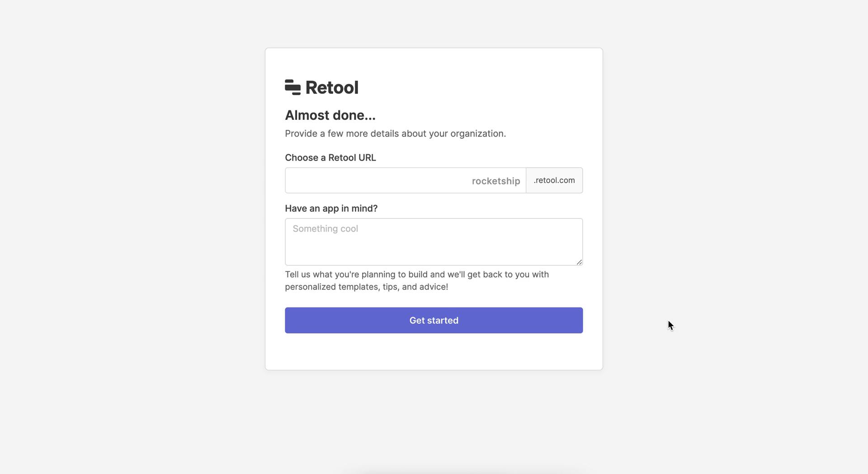The height and width of the screenshot is (474, 868).
Task: Click the Retool wordmark text
Action: pos(332,87)
